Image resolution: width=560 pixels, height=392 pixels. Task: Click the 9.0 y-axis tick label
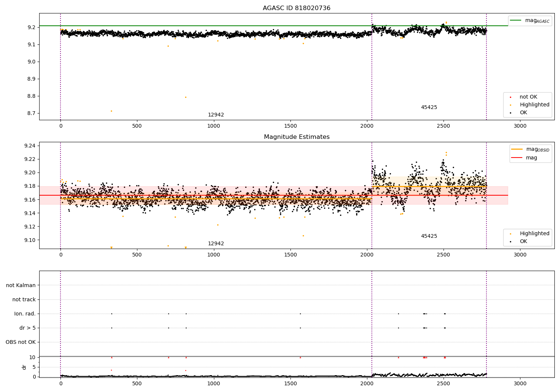tap(31, 62)
